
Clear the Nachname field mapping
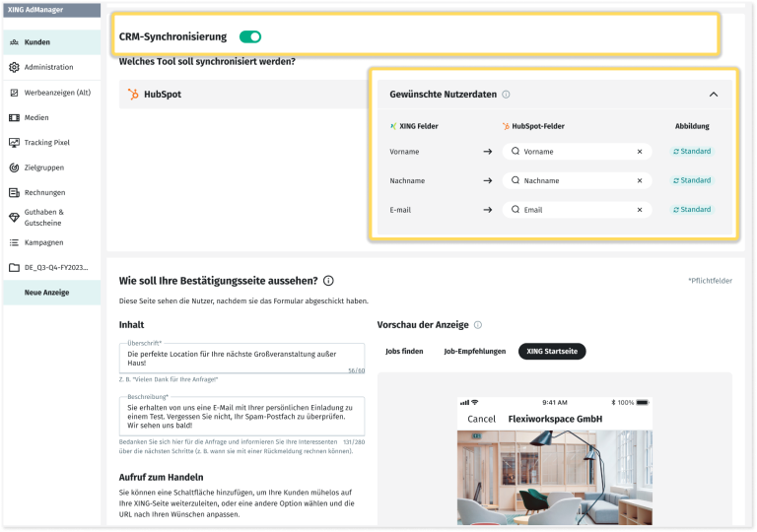point(640,180)
